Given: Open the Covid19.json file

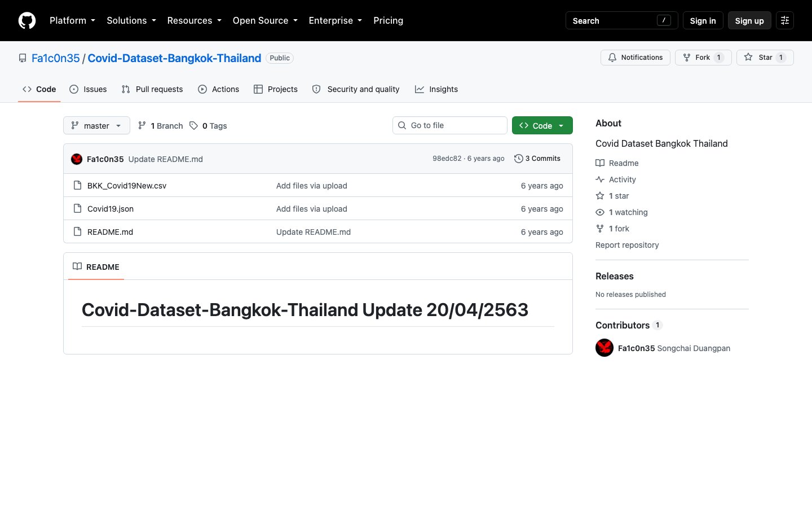Looking at the screenshot, I should click(x=111, y=208).
